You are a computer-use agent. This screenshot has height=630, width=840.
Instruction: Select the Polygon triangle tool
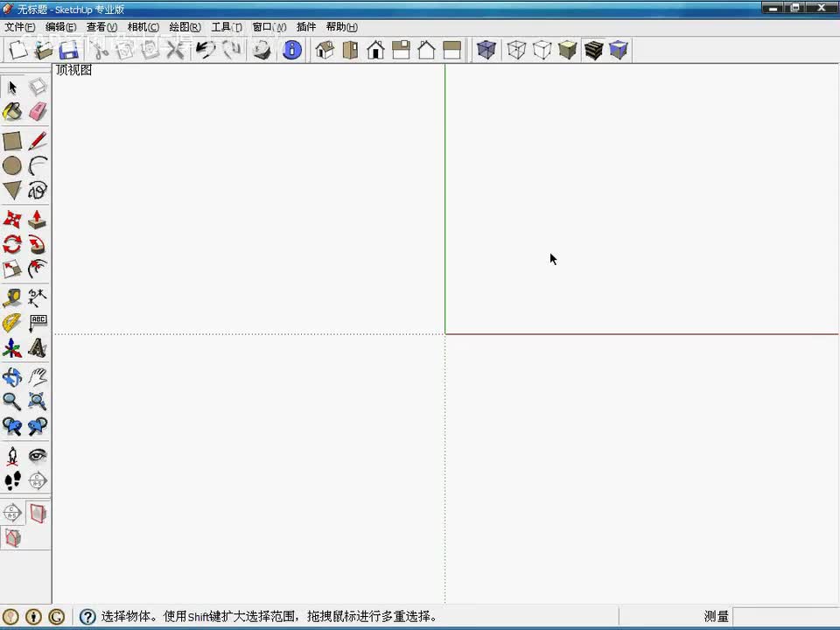12,190
